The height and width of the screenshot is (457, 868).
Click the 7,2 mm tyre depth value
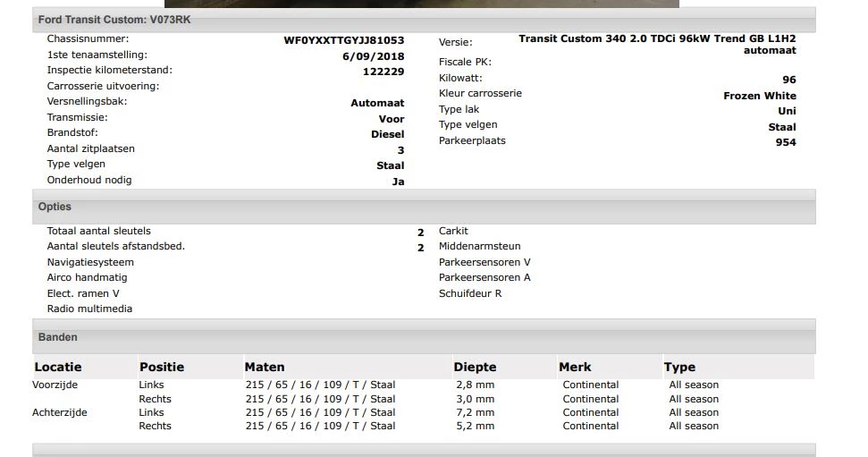point(474,412)
